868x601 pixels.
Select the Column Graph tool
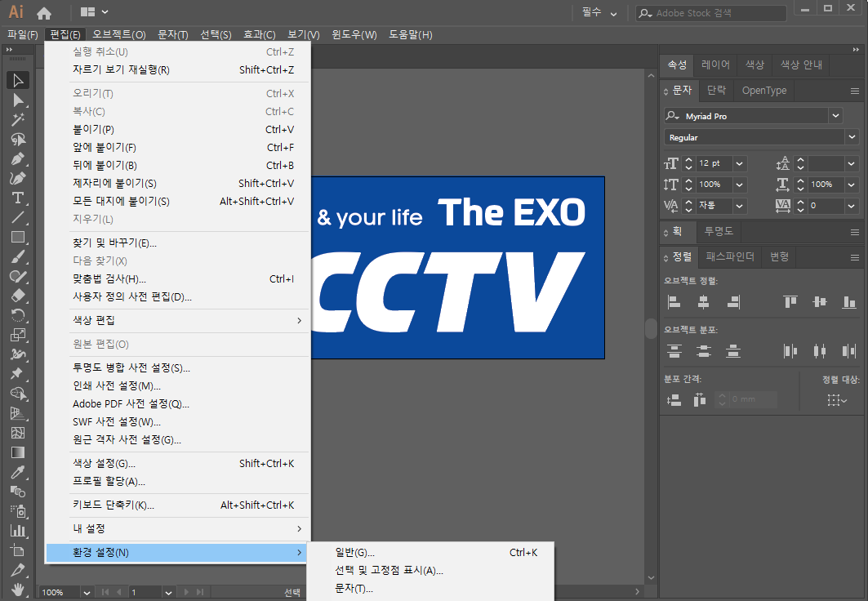pyautogui.click(x=18, y=532)
